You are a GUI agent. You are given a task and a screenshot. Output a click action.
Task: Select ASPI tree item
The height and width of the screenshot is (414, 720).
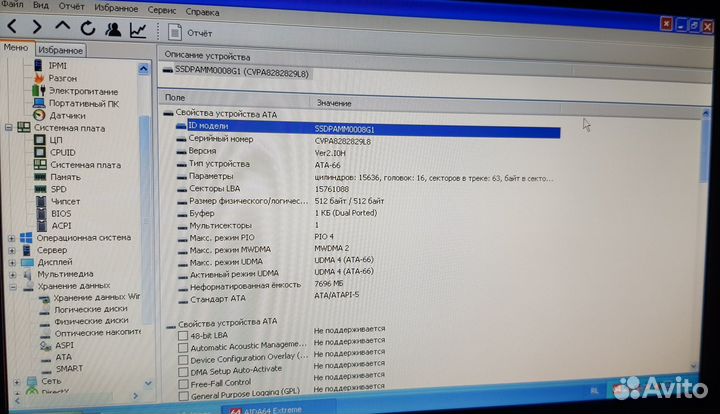point(64,345)
